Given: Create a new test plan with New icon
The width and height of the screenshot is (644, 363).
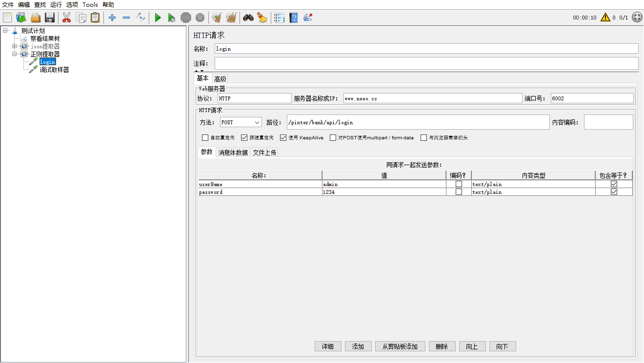Looking at the screenshot, I should [7, 18].
